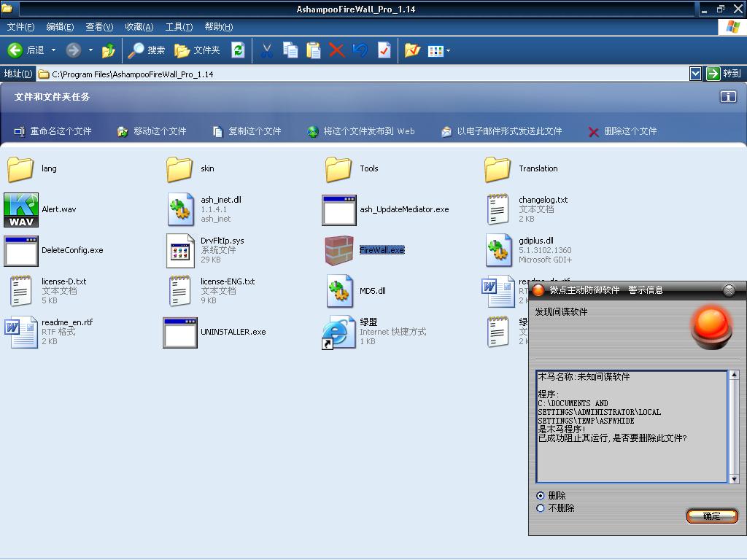Open the 工具(T) menu

pyautogui.click(x=179, y=27)
